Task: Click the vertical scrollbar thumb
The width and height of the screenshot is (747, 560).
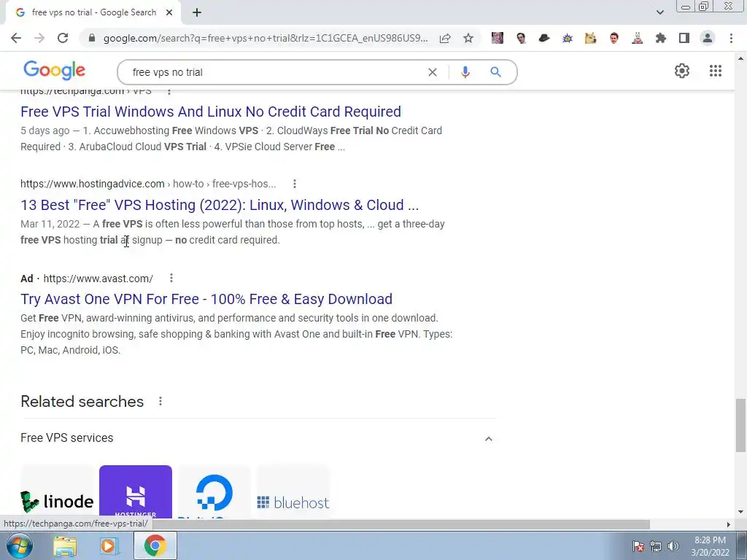Action: pyautogui.click(x=740, y=425)
